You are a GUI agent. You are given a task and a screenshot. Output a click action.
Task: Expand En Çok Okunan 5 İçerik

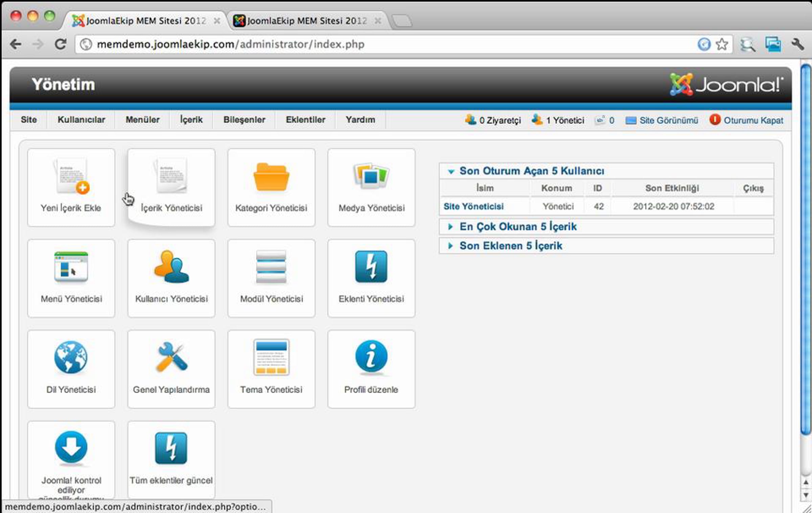point(518,227)
